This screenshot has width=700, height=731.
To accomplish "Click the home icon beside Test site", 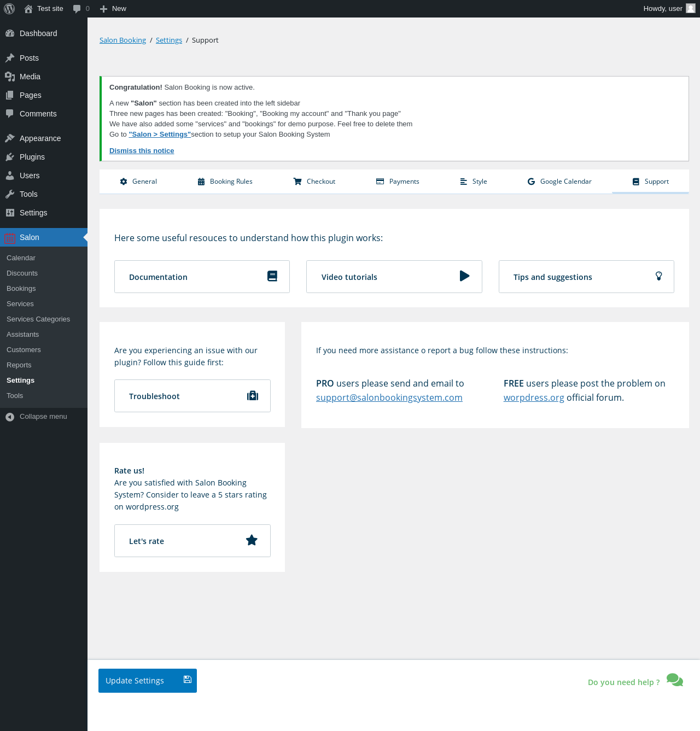I will click(x=28, y=9).
